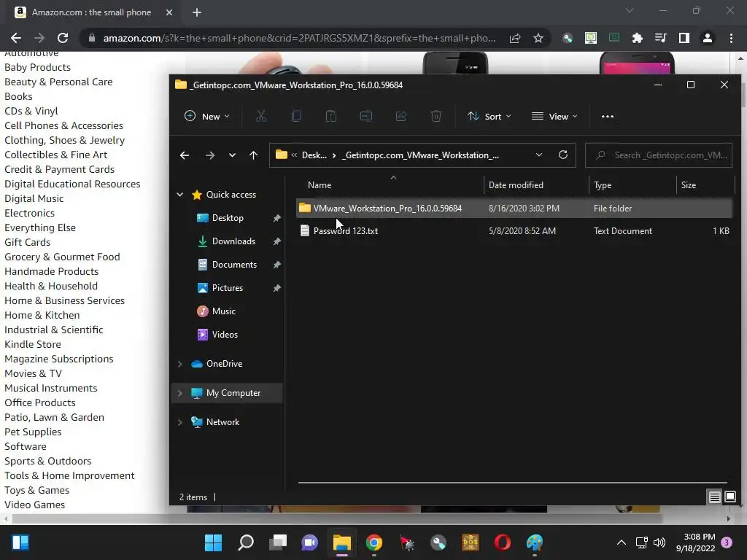Open Chrome three-dot menu
Image resolution: width=747 pixels, height=560 pixels.
coord(731,38)
